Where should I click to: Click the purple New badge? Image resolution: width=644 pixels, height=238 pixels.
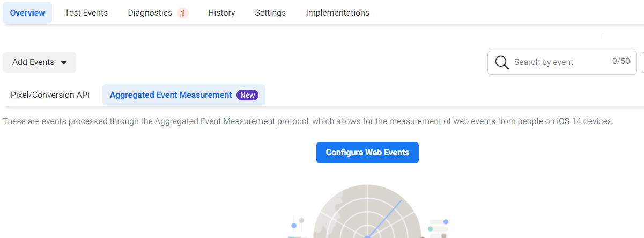[247, 95]
